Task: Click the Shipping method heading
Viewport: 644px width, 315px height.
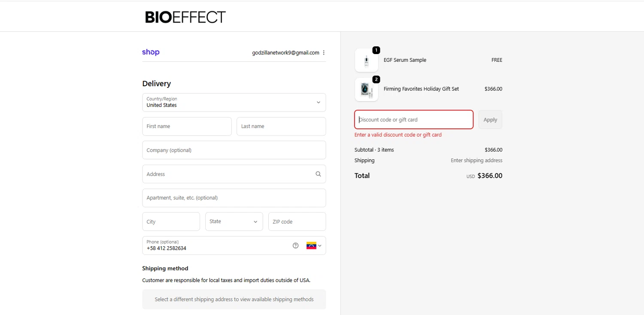Action: (165, 268)
